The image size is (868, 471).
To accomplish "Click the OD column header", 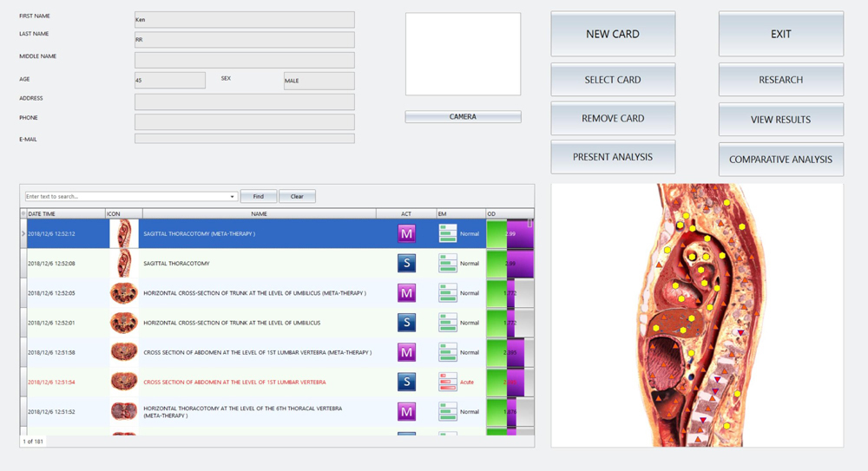I will point(510,213).
